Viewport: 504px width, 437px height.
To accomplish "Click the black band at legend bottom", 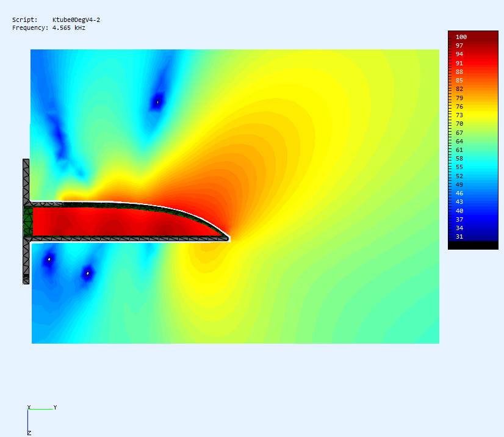I will (473, 245).
